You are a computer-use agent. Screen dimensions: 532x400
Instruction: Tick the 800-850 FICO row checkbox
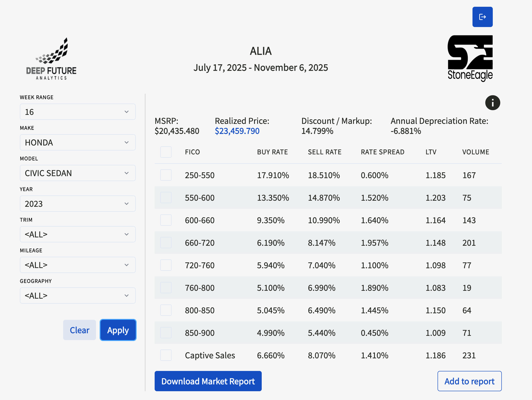[166, 310]
